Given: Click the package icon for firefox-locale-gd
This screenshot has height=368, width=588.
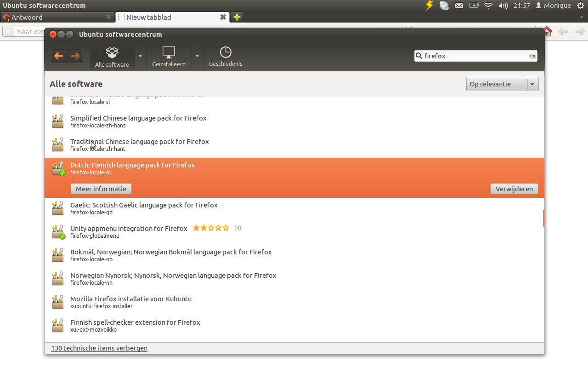Looking at the screenshot, I should (58, 208).
